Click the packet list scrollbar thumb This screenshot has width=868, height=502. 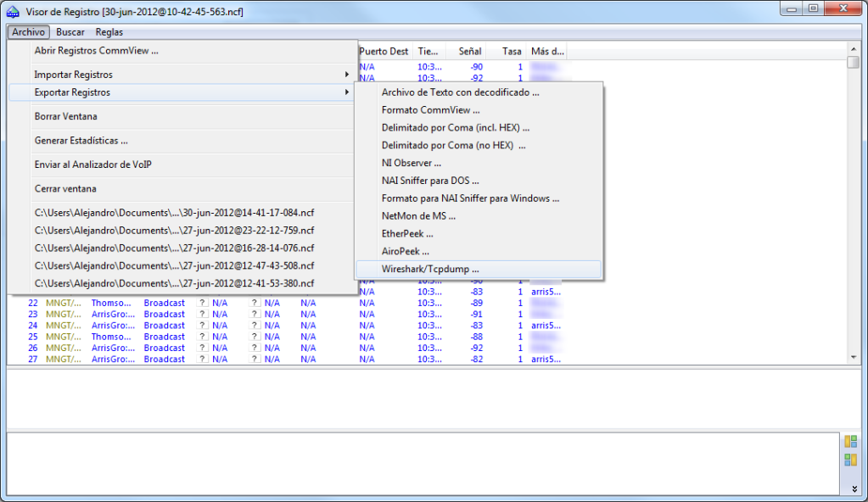click(x=853, y=62)
